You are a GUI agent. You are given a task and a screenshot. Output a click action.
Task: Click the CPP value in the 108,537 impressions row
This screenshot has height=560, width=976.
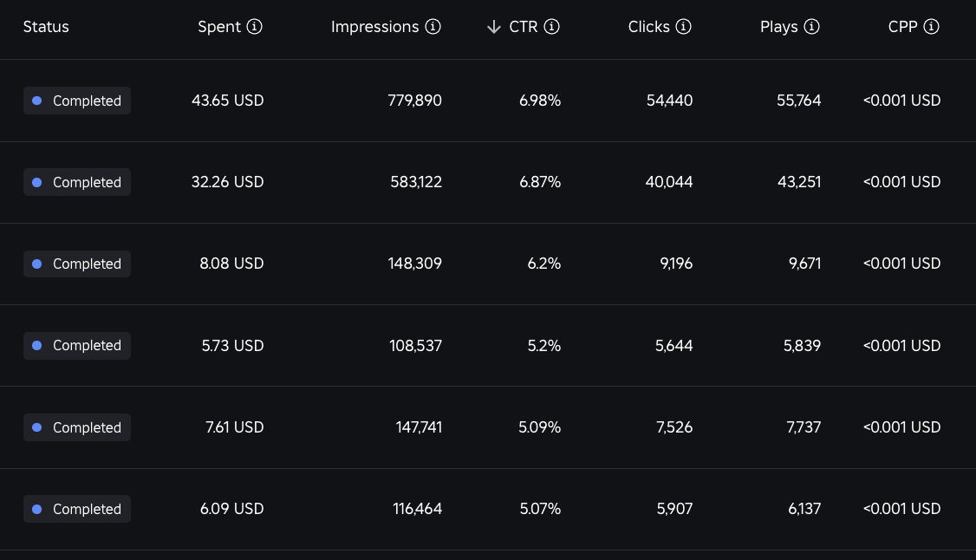click(902, 345)
